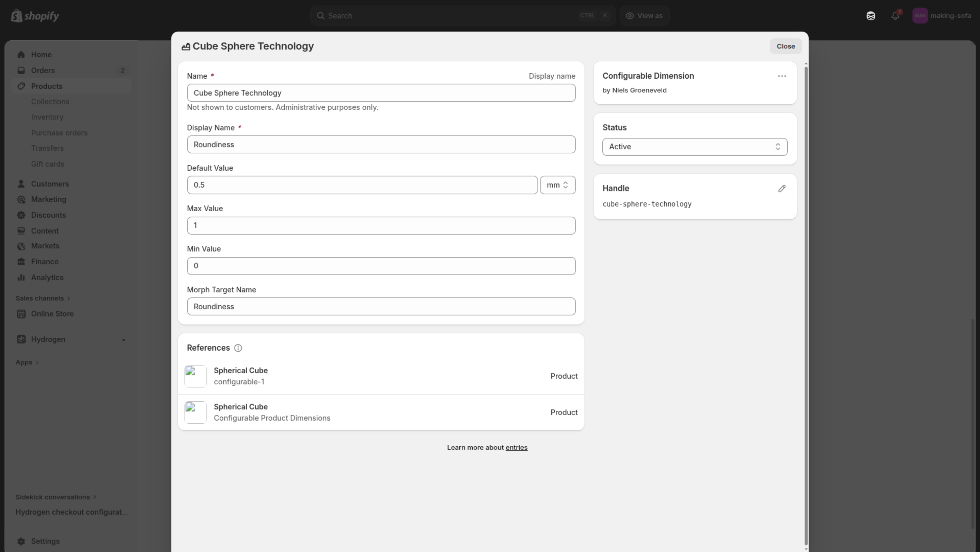
Task: Follow the entries link
Action: (516, 447)
